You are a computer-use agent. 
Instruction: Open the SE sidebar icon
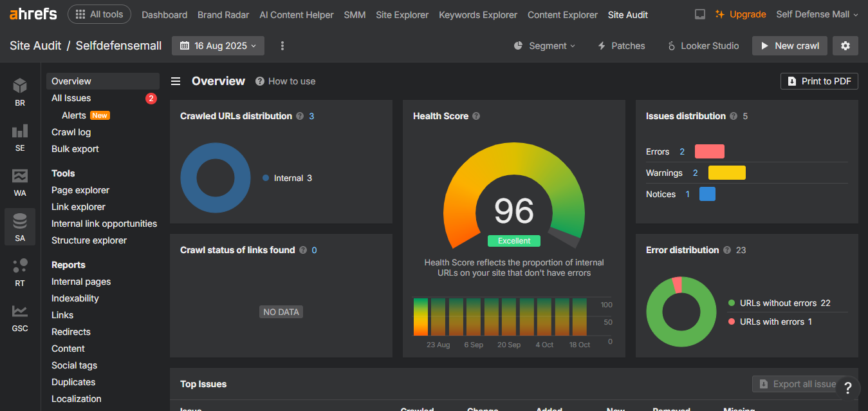(x=20, y=137)
